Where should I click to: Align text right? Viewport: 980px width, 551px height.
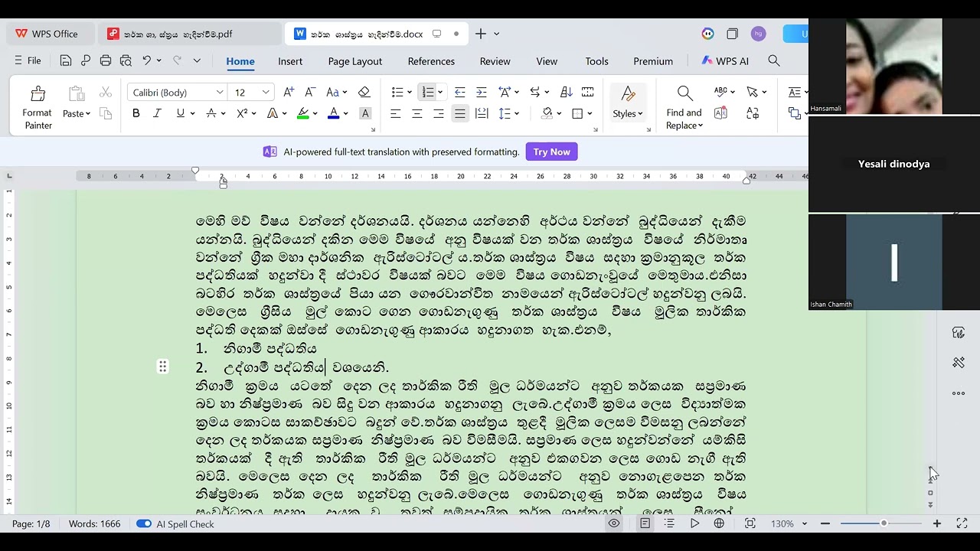[x=439, y=113]
